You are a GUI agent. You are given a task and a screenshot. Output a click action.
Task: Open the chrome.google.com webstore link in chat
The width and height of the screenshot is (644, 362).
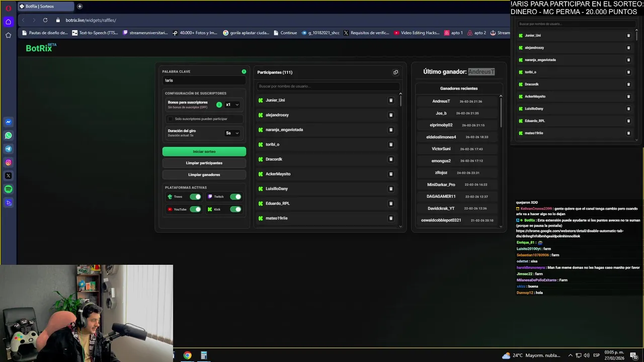pos(570,233)
